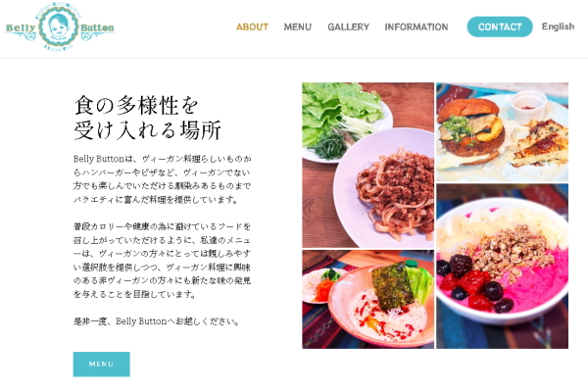Click the paragraph starting with Belly Buttonは
This screenshot has width=588, height=392.
click(162, 179)
